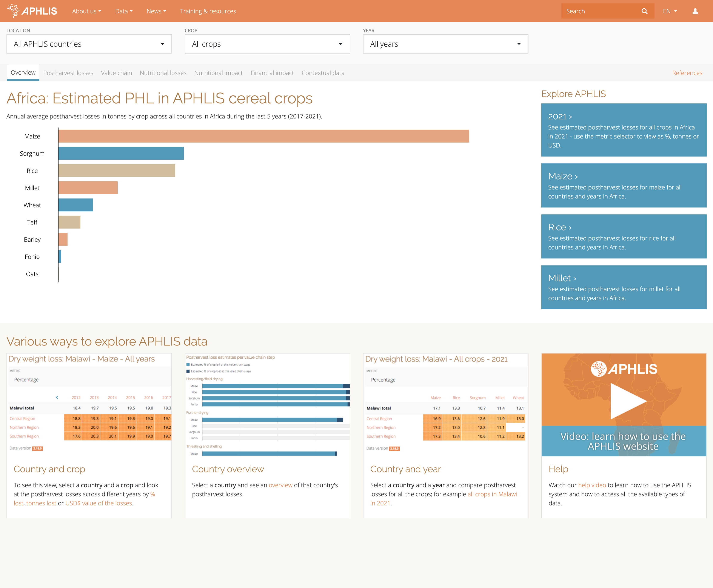Switch to Nutritional losses tab
The width and height of the screenshot is (713, 588).
click(163, 73)
